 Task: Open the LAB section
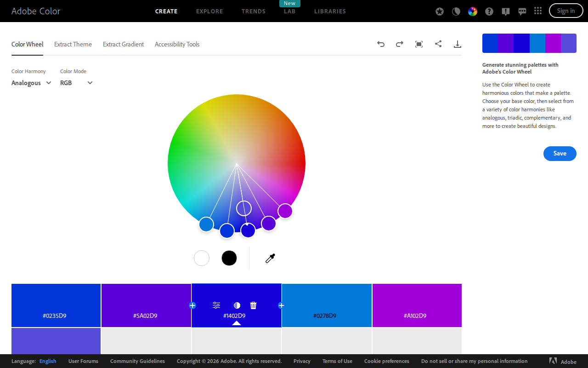(x=289, y=11)
